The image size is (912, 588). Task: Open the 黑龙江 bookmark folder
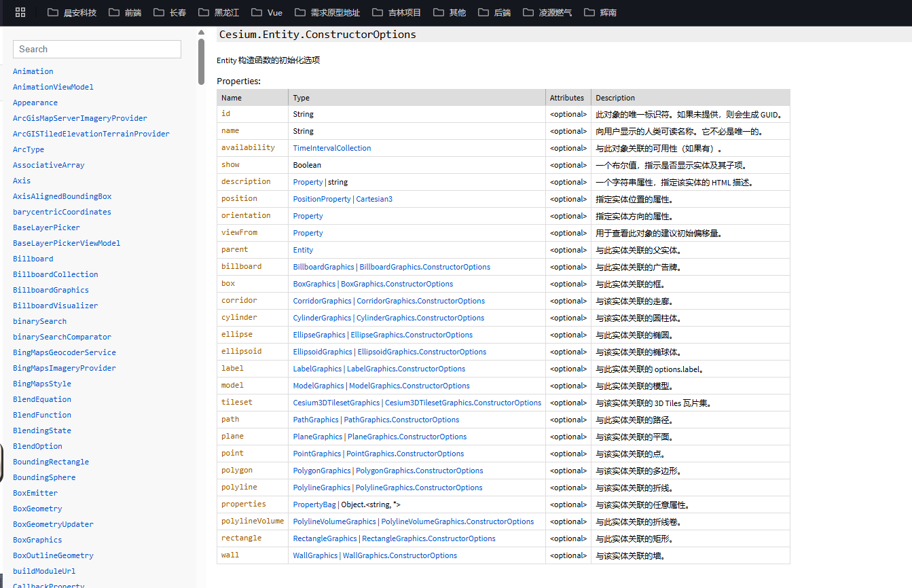point(219,12)
